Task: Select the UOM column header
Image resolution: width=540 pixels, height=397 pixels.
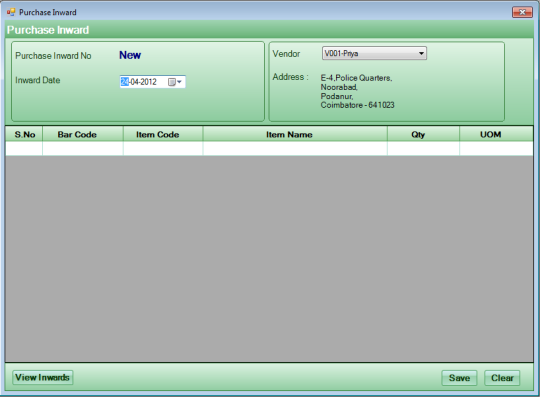Action: pyautogui.click(x=496, y=134)
